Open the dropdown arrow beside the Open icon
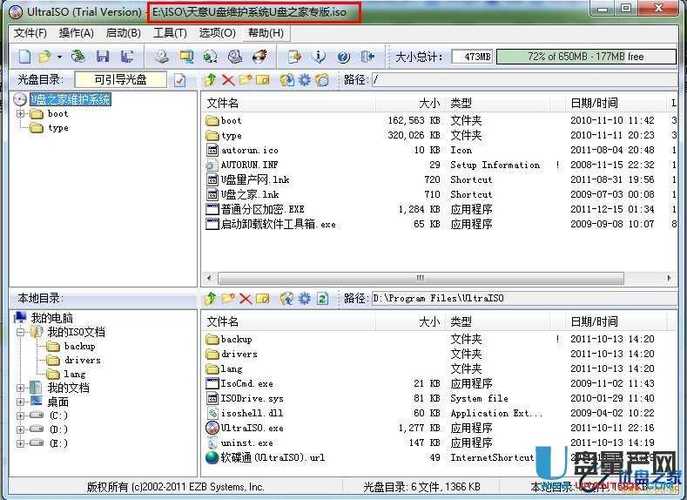 [x=59, y=57]
